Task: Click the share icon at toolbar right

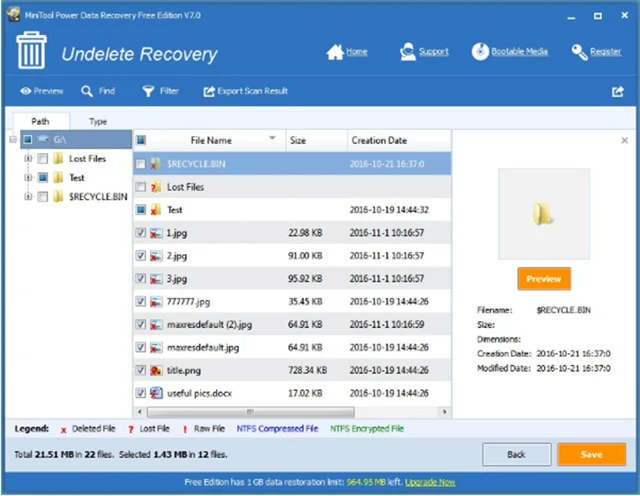Action: [618, 91]
